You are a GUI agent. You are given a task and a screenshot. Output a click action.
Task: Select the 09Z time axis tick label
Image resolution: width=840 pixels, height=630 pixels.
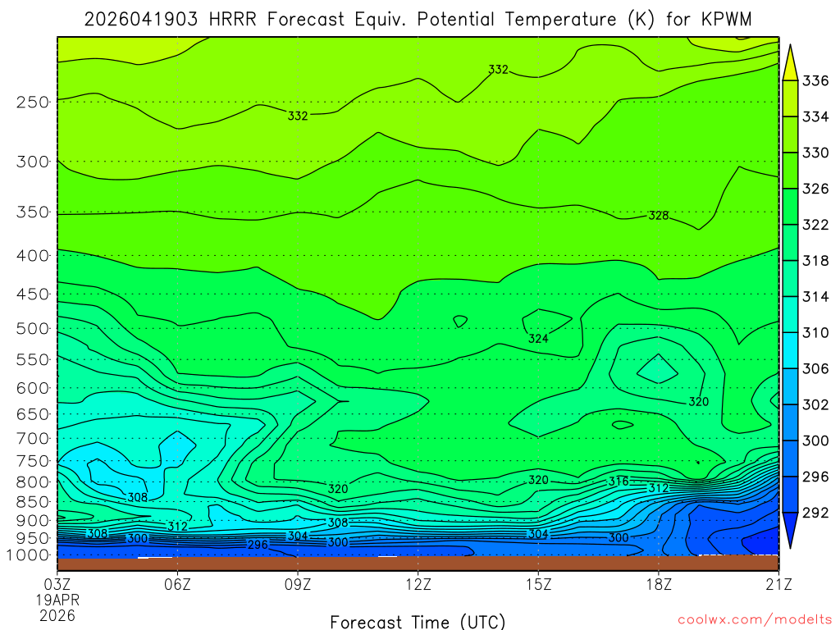click(298, 584)
